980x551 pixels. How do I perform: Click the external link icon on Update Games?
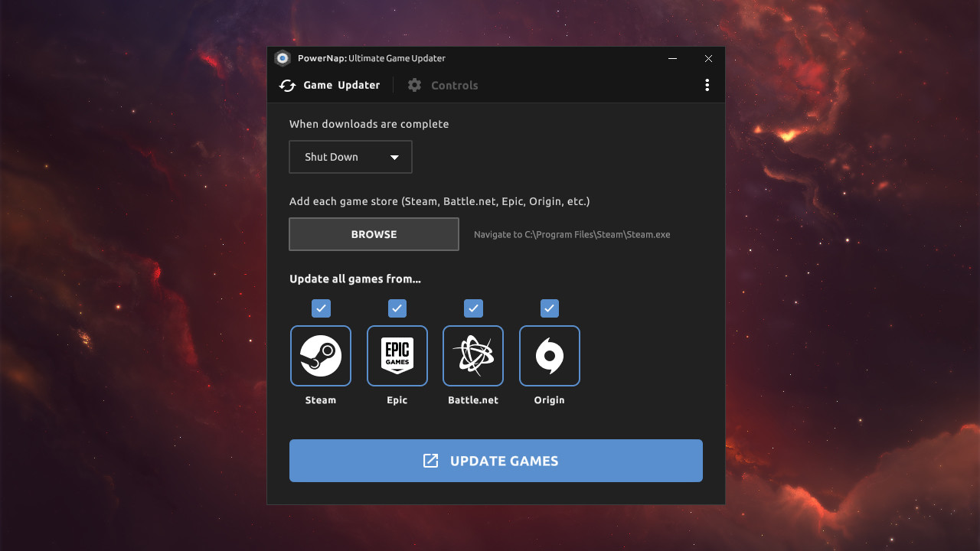(x=432, y=461)
